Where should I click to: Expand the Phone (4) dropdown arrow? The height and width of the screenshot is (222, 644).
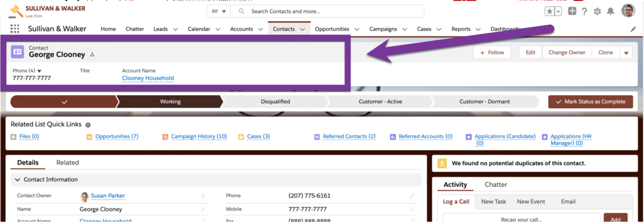39,71
